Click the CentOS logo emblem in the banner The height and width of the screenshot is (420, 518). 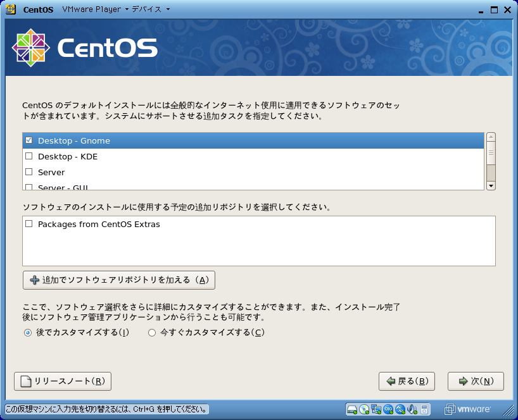(x=31, y=48)
